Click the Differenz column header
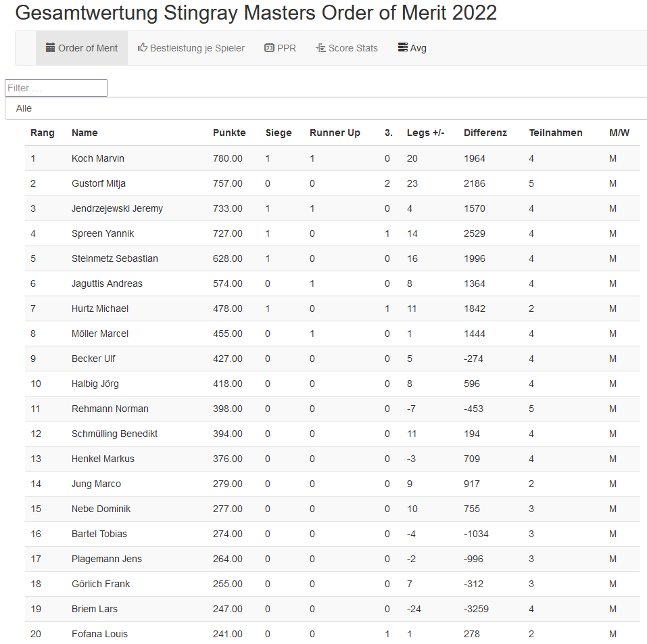The width and height of the screenshot is (647, 644). click(x=485, y=133)
